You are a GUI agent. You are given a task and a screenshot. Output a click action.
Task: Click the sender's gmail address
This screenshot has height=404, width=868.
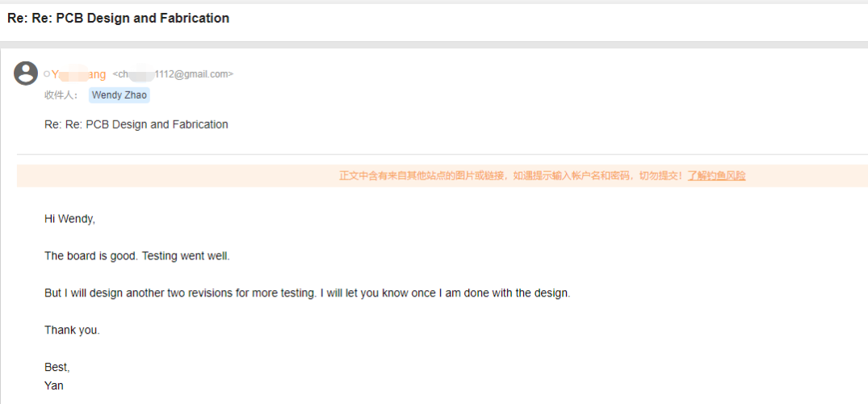pyautogui.click(x=173, y=74)
